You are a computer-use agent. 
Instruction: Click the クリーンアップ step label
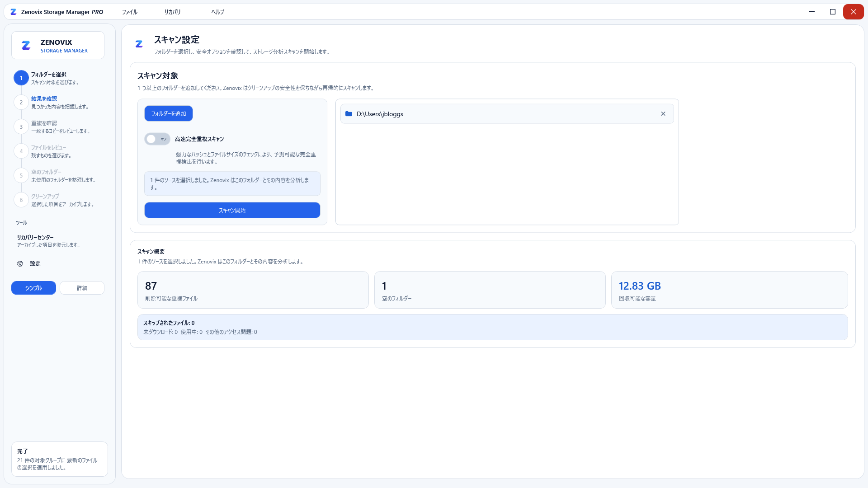[45, 197]
